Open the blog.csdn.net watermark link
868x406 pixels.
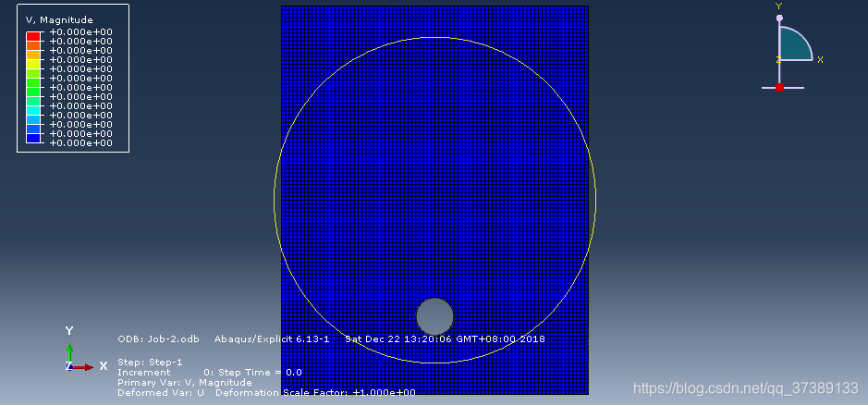point(745,389)
